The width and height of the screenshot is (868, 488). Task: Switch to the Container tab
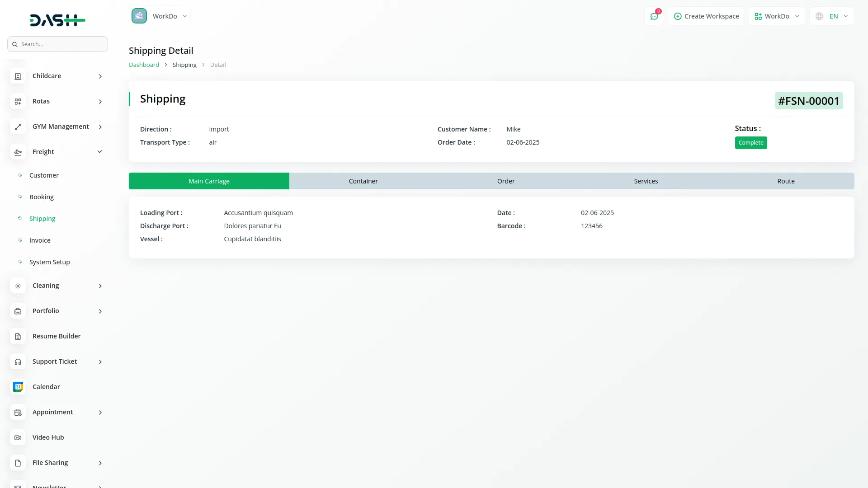pos(363,181)
